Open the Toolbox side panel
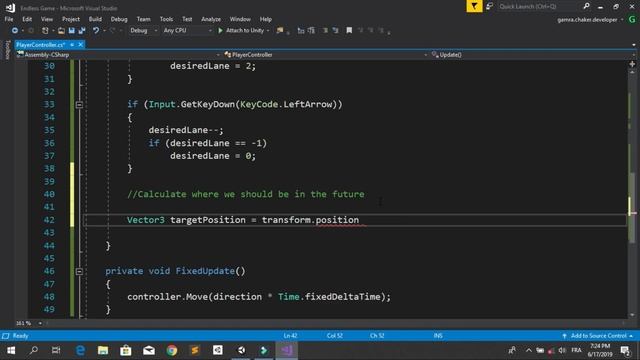 (7, 50)
